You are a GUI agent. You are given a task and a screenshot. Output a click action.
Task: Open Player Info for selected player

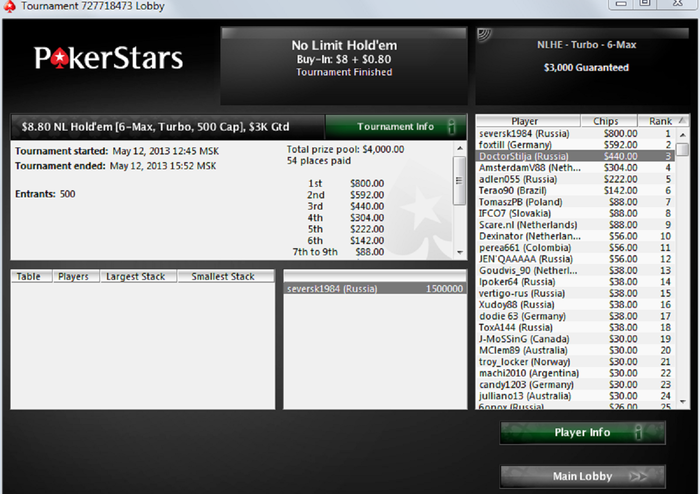tap(583, 432)
